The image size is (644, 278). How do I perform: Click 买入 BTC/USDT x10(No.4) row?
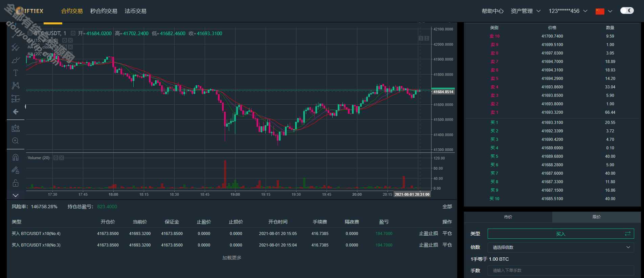pos(232,234)
